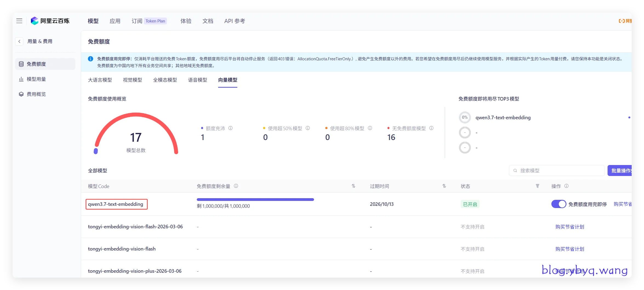Select the 向量模型 tab

[228, 80]
